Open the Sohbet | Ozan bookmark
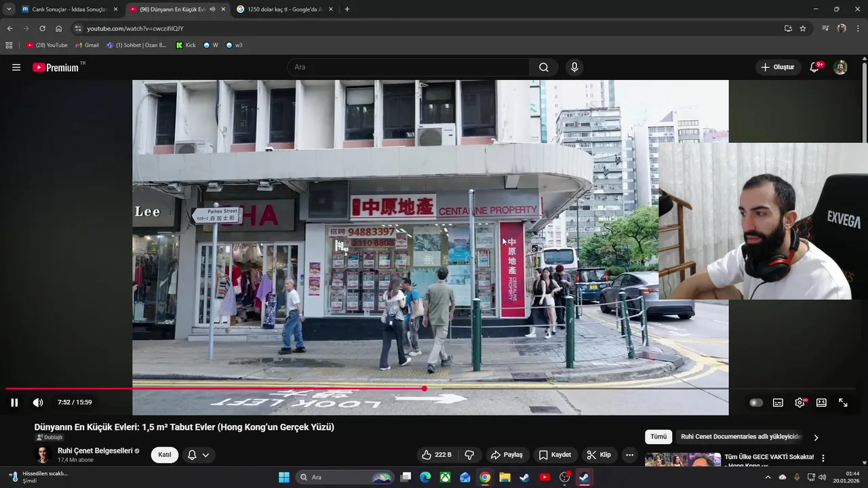This screenshot has height=488, width=868. pyautogui.click(x=136, y=45)
